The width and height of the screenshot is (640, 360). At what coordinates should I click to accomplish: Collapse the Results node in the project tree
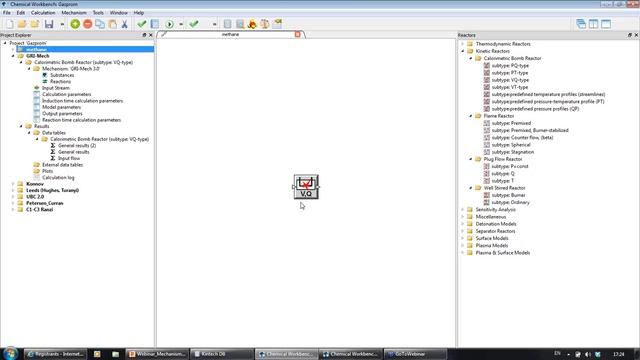(21, 126)
